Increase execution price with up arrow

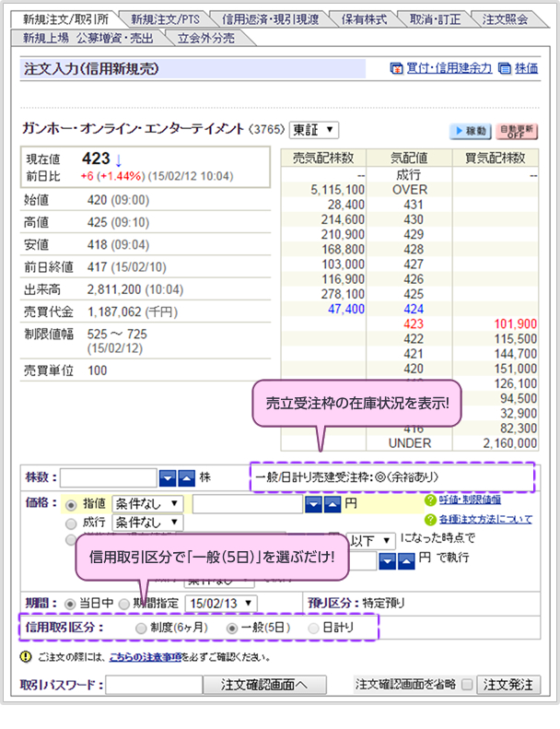click(x=406, y=561)
